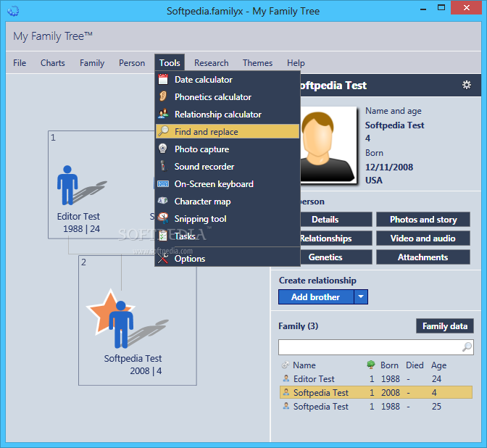Image resolution: width=487 pixels, height=448 pixels.
Task: Click the tree column header icon
Action: 371,365
